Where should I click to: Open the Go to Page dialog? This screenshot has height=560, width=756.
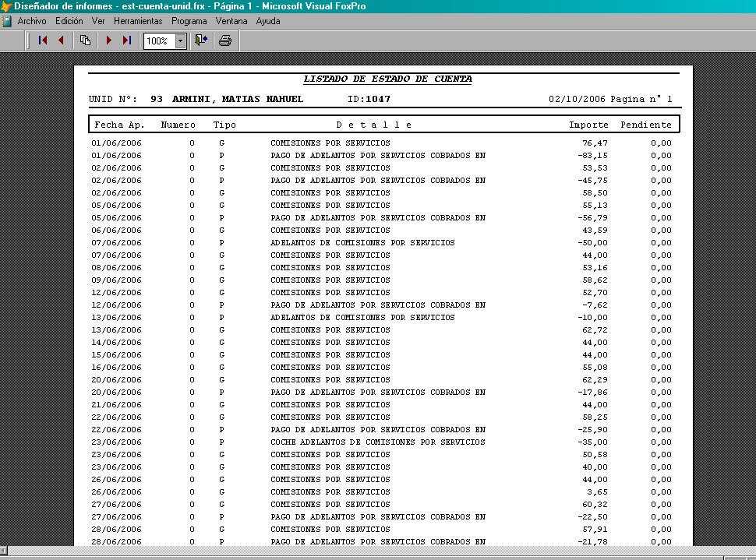pos(85,41)
